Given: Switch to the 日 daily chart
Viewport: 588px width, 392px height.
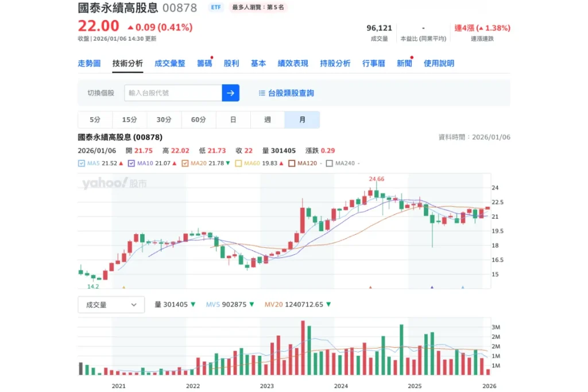Looking at the screenshot, I should coord(233,119).
